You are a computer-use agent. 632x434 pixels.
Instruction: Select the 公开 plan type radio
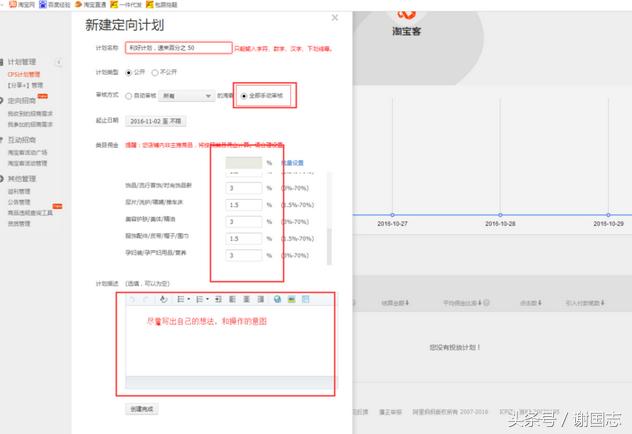coord(129,73)
